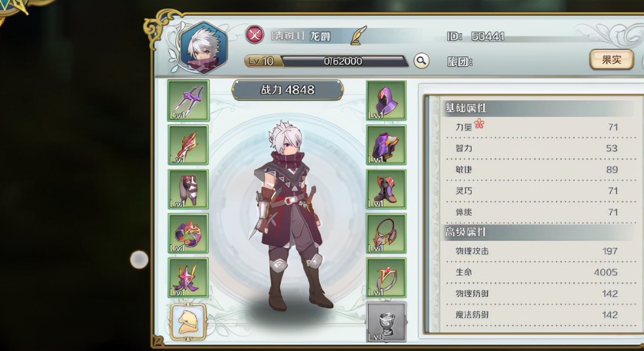Select the red-gold secondary weapon slot
The height and width of the screenshot is (351, 644).
coord(188,145)
